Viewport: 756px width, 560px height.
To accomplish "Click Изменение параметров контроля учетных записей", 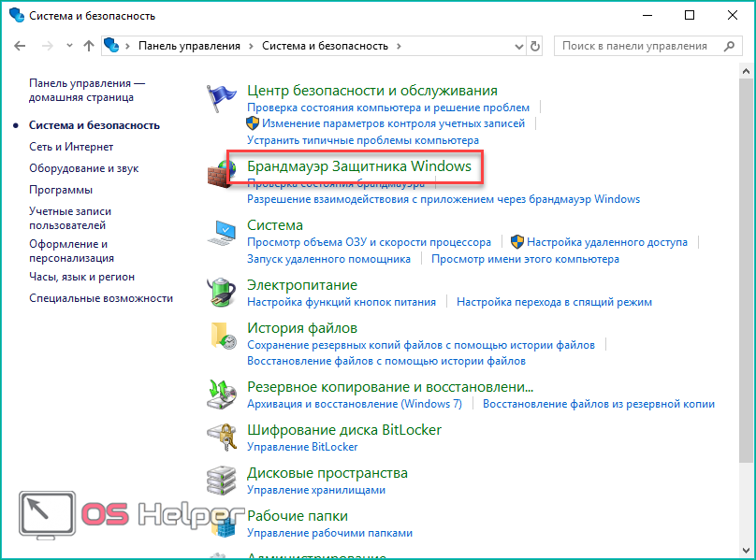I will click(393, 123).
